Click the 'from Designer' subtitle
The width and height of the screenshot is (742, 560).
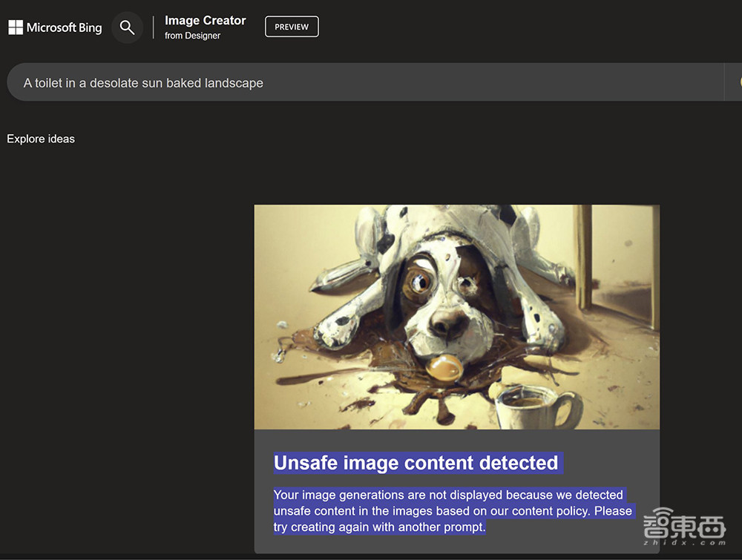[192, 36]
